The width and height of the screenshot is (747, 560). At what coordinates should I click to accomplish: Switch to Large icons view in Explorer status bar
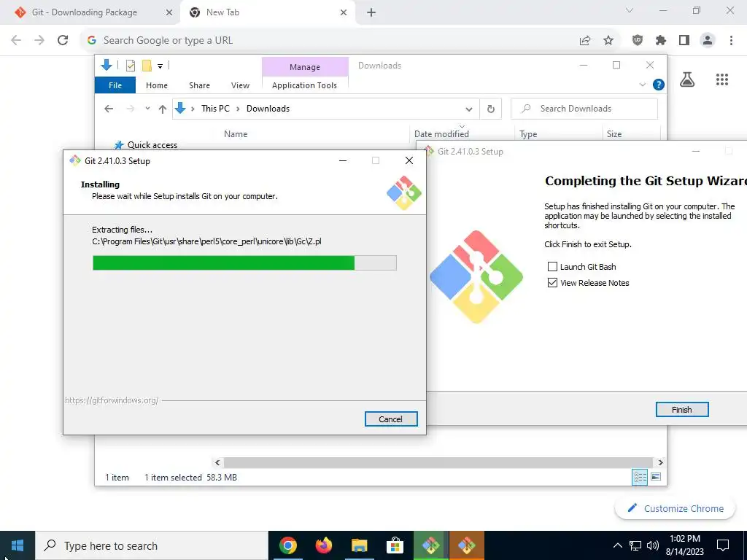[x=656, y=477]
